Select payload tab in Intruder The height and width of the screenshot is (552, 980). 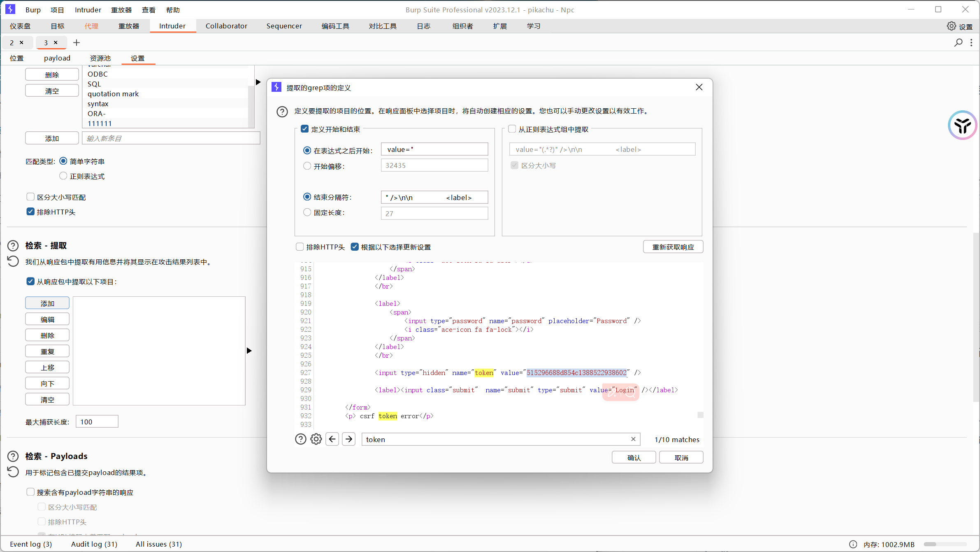click(x=56, y=58)
